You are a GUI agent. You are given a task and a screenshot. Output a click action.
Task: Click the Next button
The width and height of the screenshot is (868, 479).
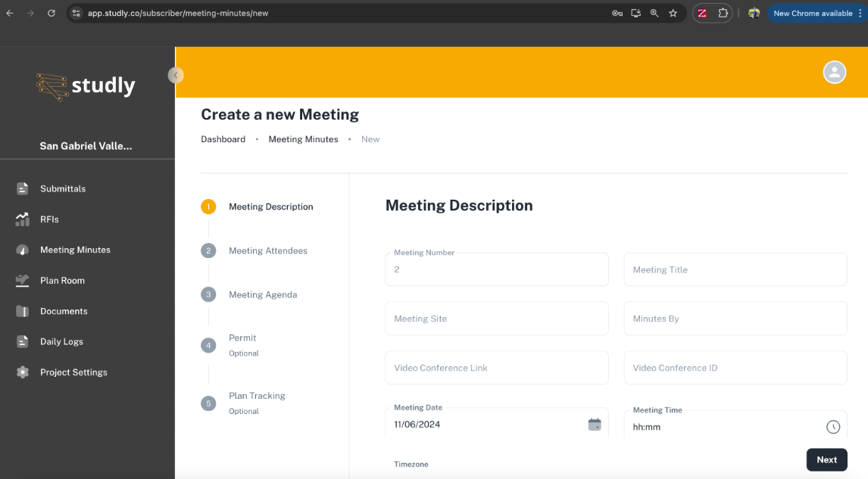(x=826, y=459)
